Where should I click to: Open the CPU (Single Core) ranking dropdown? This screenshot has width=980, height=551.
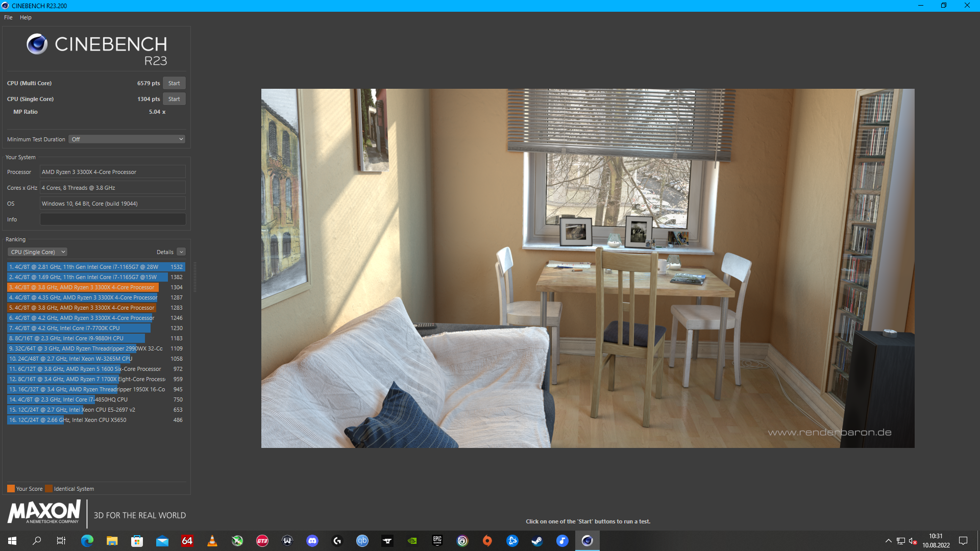[x=37, y=252]
